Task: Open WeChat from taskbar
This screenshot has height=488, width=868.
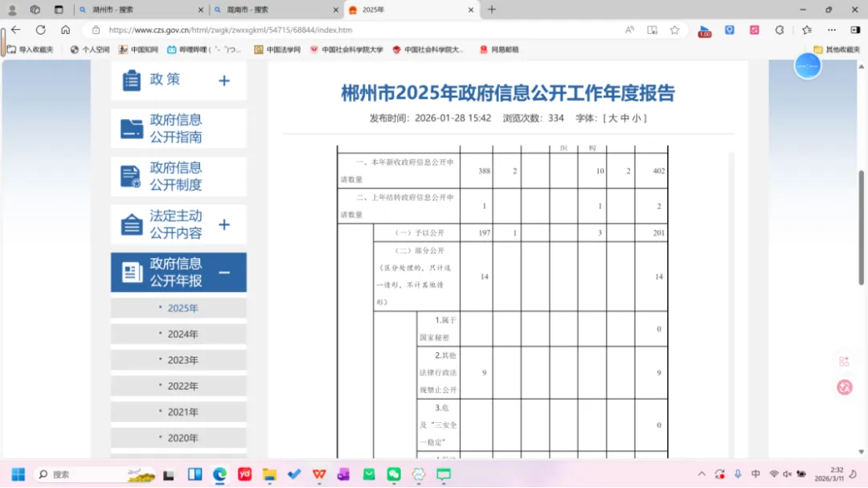Action: coord(394,474)
